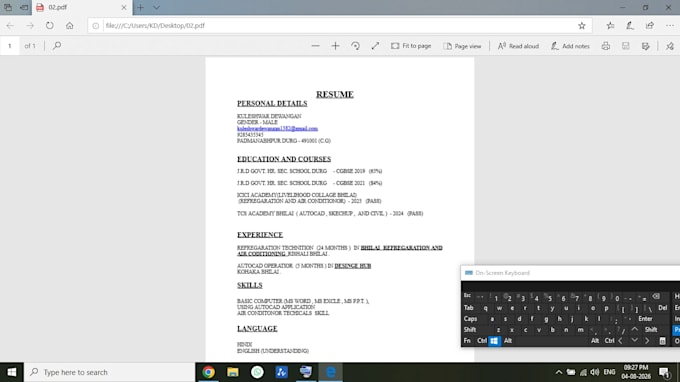
Task: Add page to favorites with star icon
Action: 582,26
